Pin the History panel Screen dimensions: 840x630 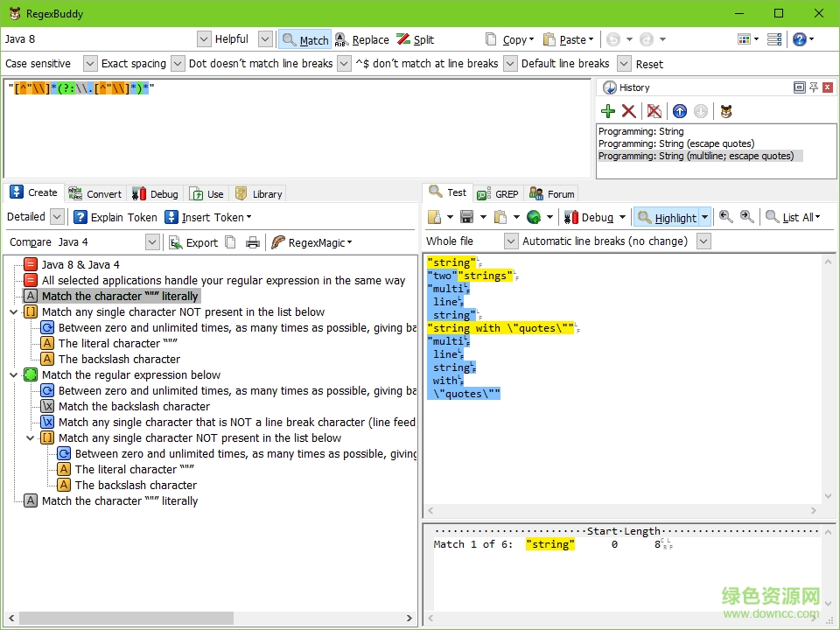[x=813, y=87]
